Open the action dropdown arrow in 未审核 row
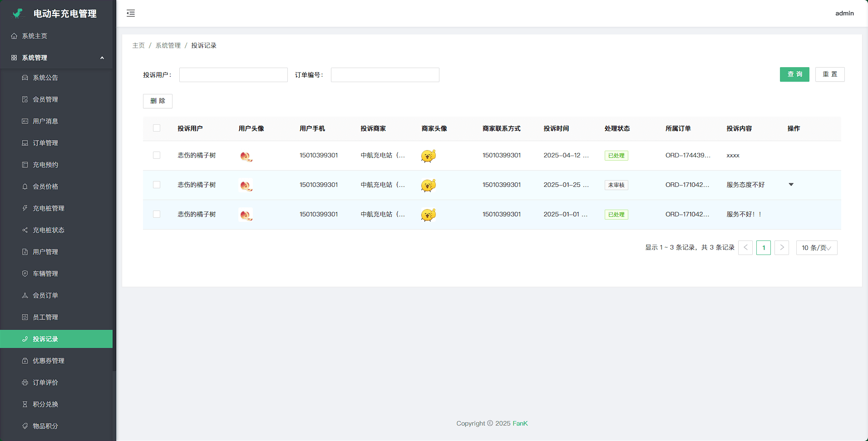This screenshot has height=441, width=868. tap(791, 185)
